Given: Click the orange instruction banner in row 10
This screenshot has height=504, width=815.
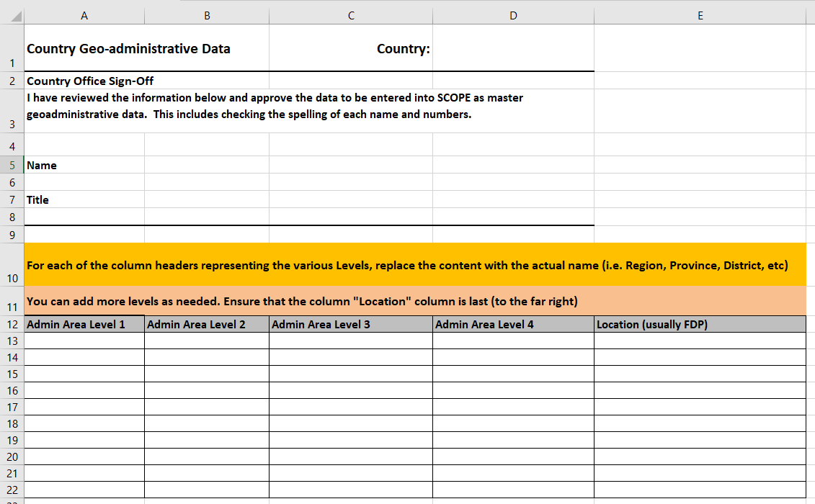Looking at the screenshot, I should (407, 265).
